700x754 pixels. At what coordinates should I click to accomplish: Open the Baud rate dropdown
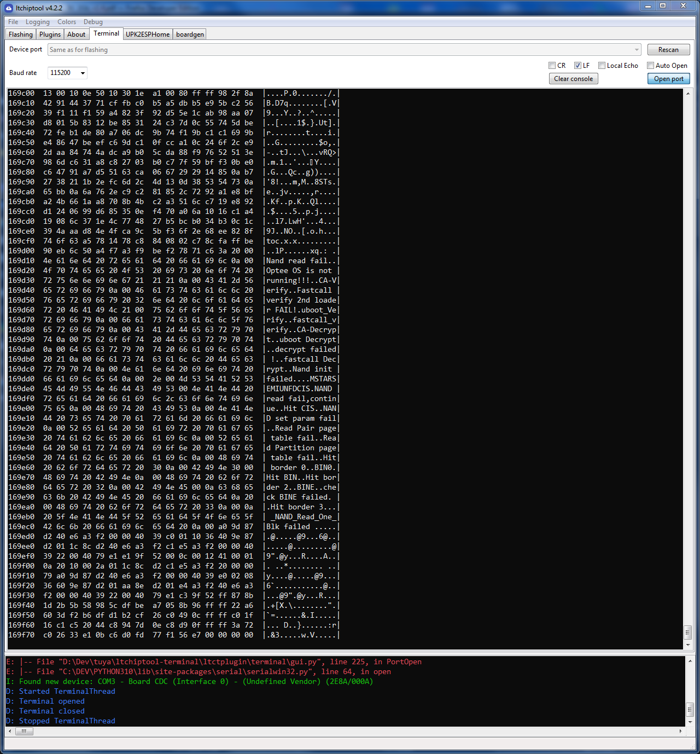pyautogui.click(x=83, y=73)
